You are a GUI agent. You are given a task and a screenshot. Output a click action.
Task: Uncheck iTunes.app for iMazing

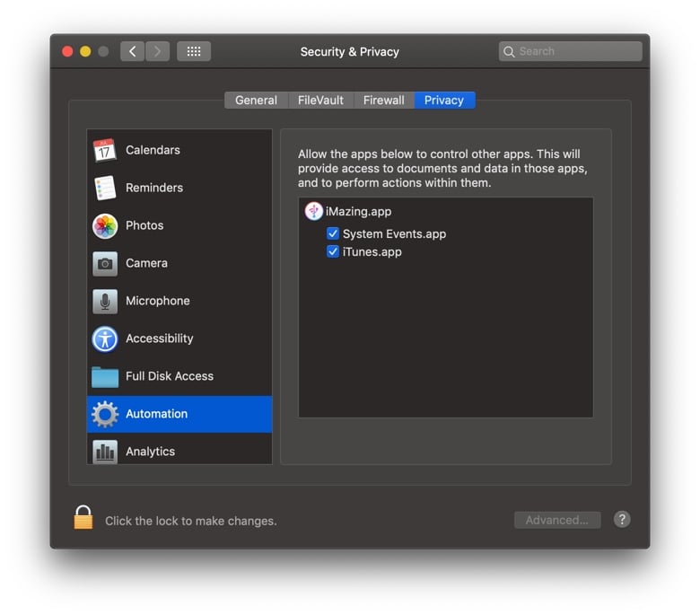click(333, 252)
